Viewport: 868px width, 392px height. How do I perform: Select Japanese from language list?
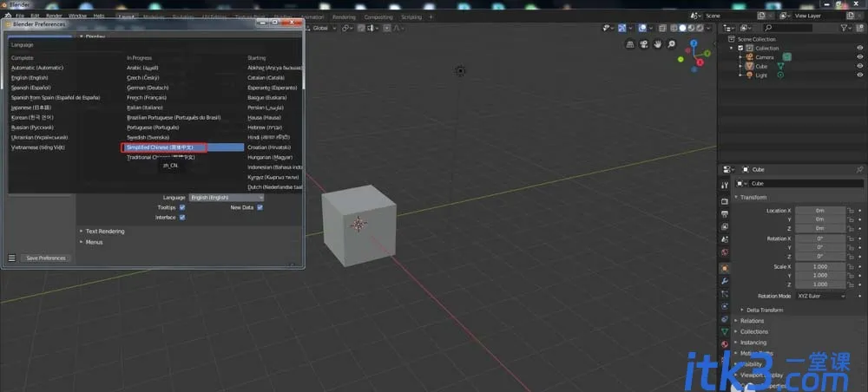click(31, 108)
